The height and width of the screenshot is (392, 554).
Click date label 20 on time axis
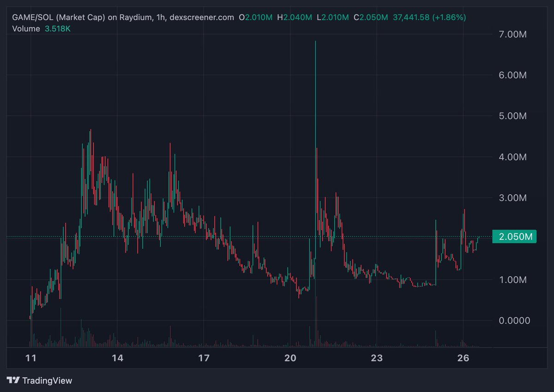(290, 358)
